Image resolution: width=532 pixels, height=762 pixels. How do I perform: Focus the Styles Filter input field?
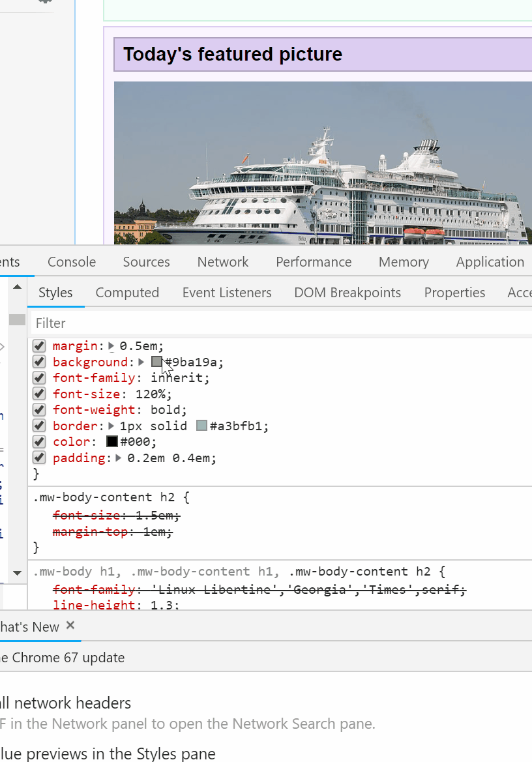click(280, 323)
